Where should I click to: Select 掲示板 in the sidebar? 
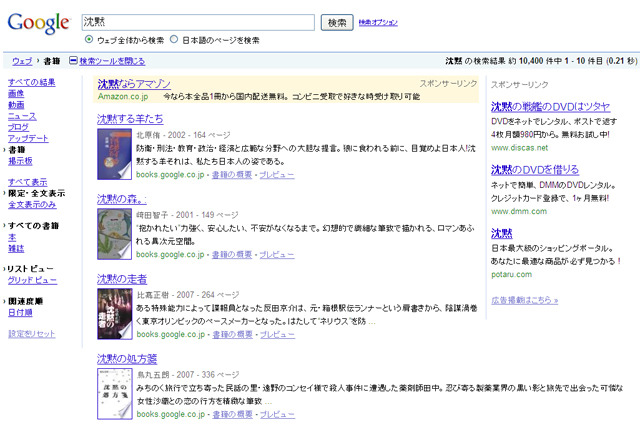[x=20, y=161]
